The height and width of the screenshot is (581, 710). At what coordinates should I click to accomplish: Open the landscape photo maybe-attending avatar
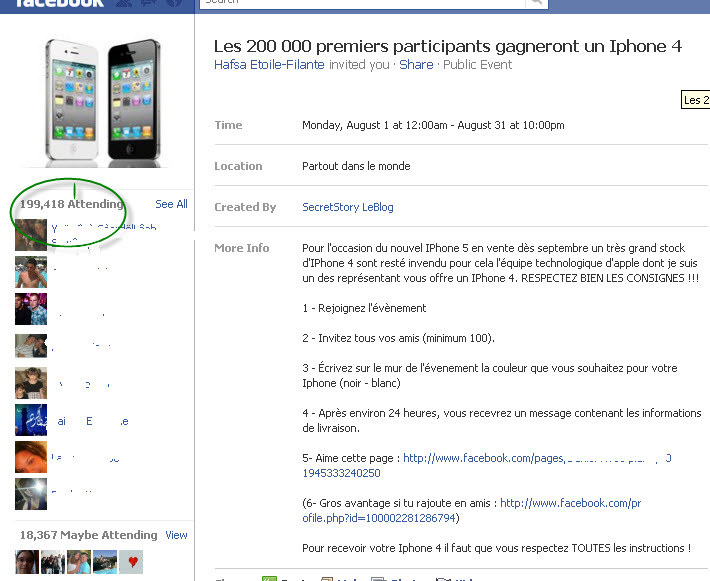[x=105, y=562]
